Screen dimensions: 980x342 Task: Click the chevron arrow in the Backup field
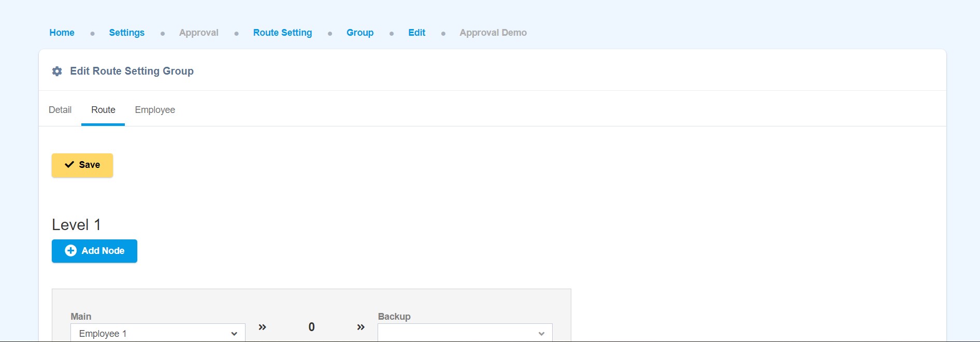coord(541,334)
